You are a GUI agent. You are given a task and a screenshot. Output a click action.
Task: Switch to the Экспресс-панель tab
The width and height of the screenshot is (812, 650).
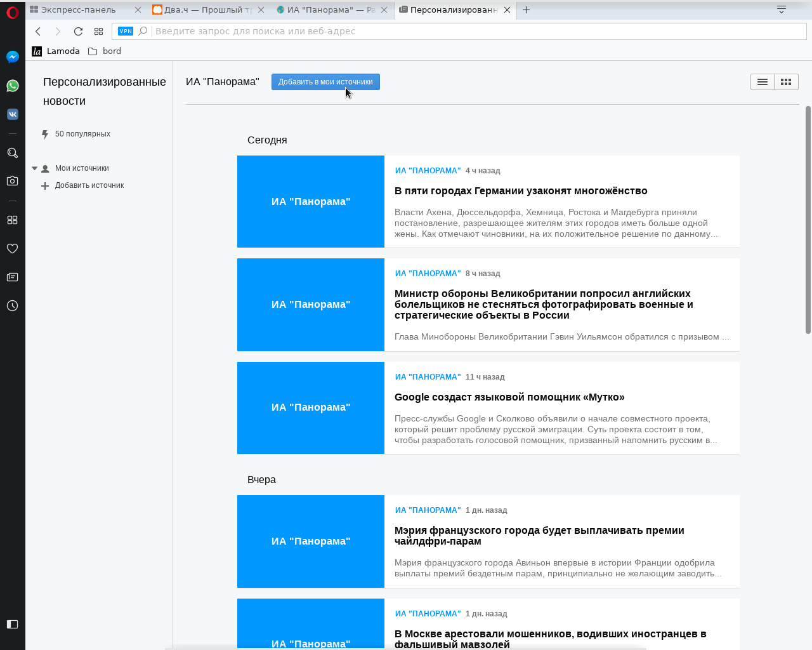coord(86,10)
